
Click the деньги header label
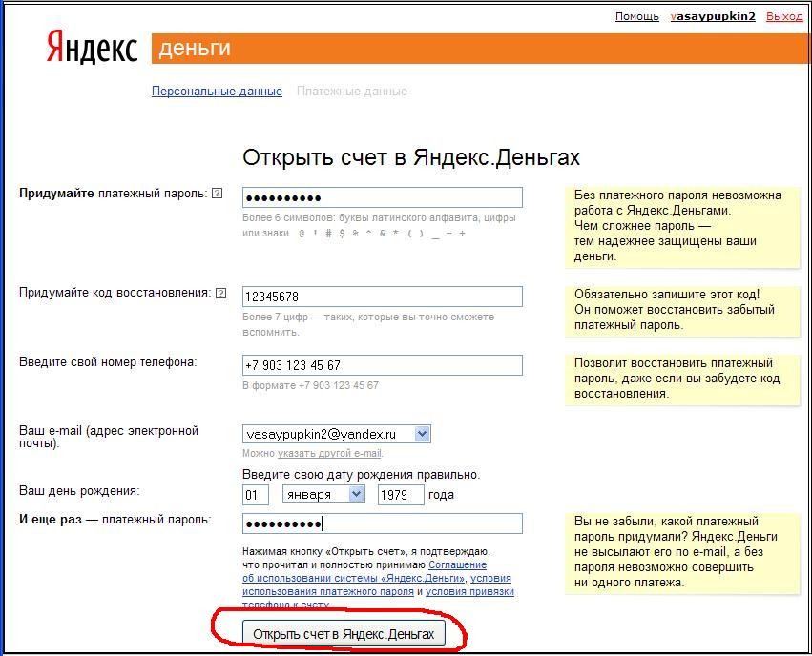(x=195, y=48)
